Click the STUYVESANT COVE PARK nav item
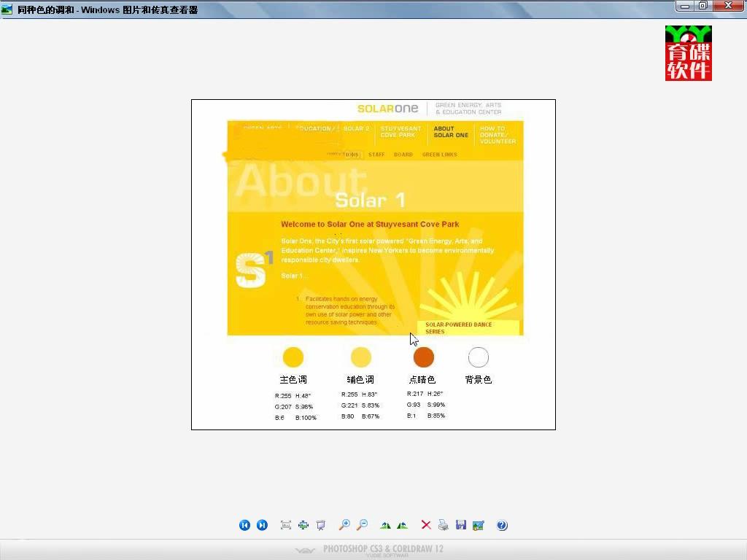747x560 pixels. (400, 132)
